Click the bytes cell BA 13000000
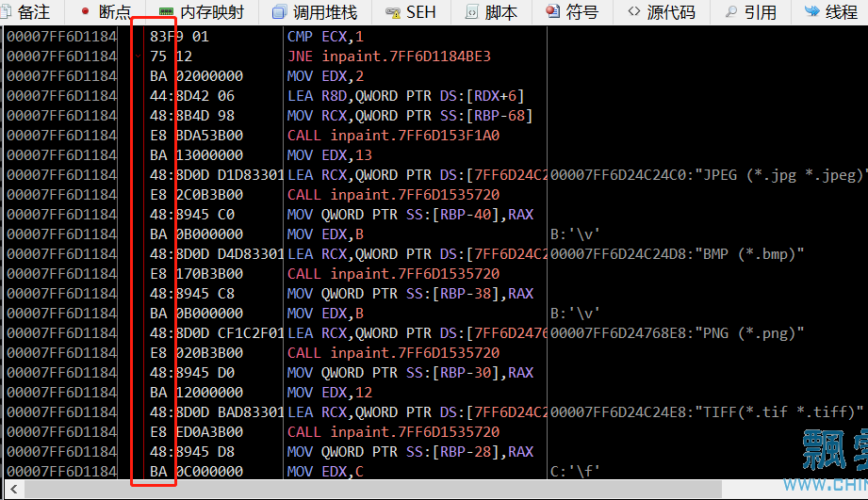Viewport: 868px width, 500px height. (197, 155)
